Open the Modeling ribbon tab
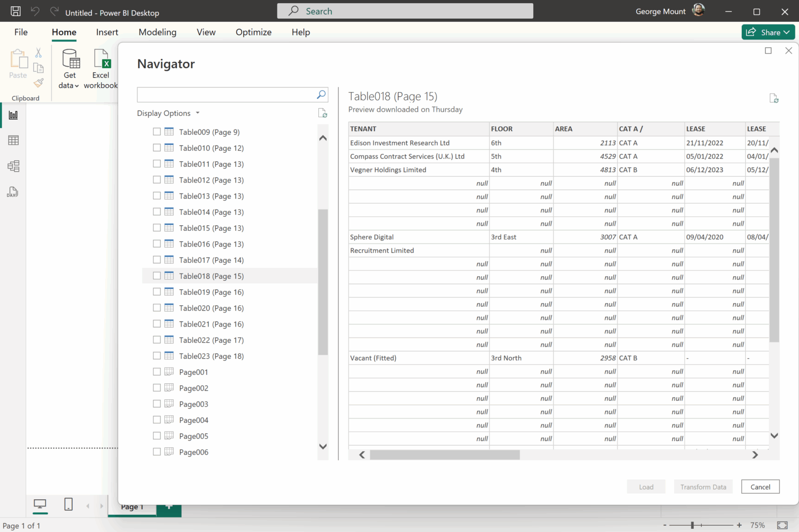The width and height of the screenshot is (799, 532). click(x=157, y=32)
